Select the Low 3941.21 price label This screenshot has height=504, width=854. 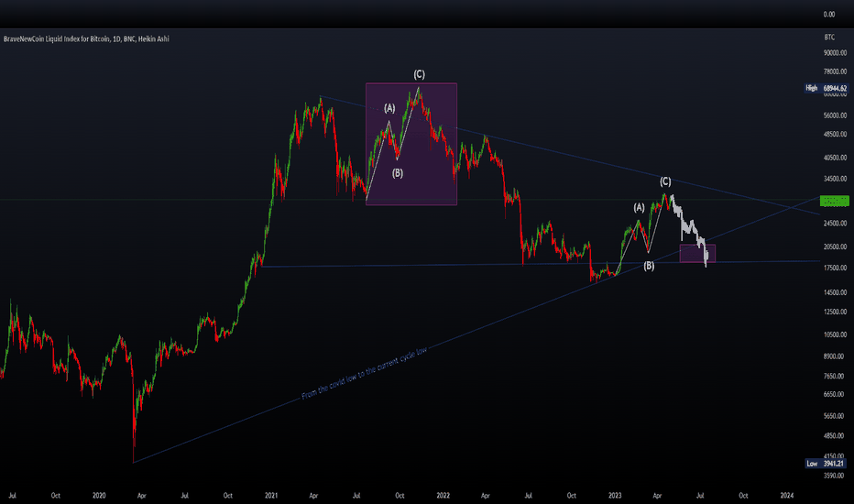(x=827, y=463)
